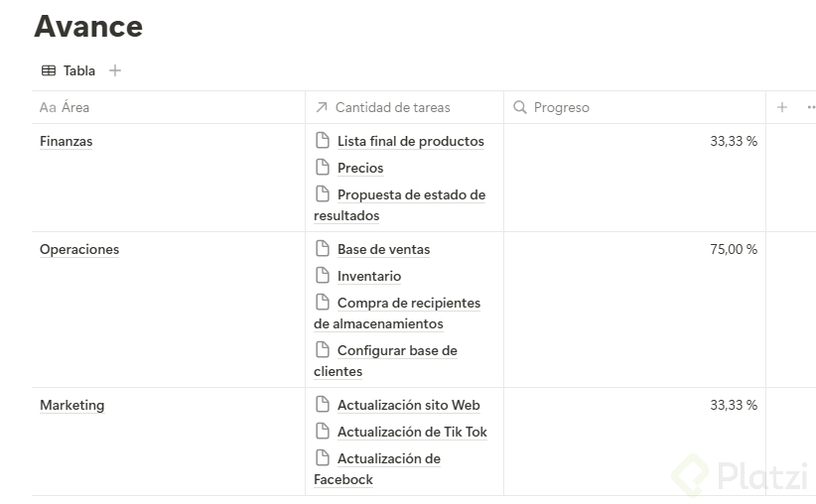Open the Cantidad de tareas column header
816x504 pixels.
pyautogui.click(x=392, y=107)
